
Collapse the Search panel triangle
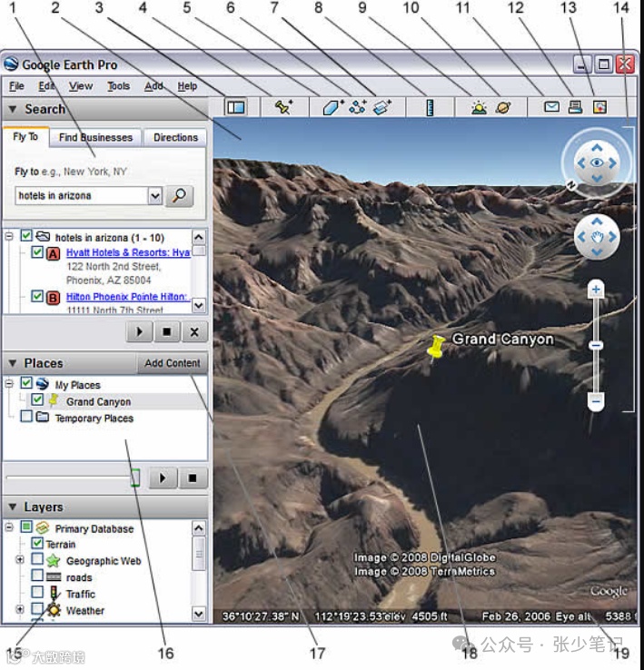(13, 109)
